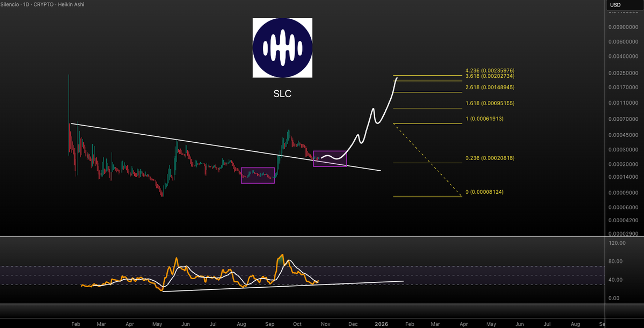The width and height of the screenshot is (644, 328).
Task: Click price axis value 0.00170000
Action: pos(624,87)
